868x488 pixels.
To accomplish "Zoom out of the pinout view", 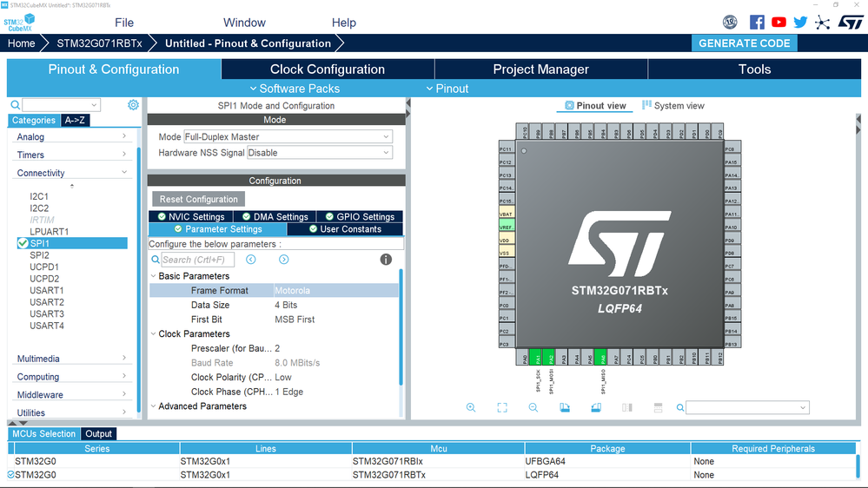I will click(x=533, y=408).
